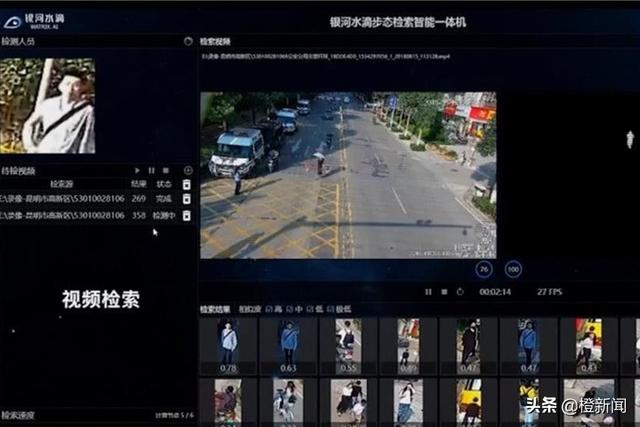This screenshot has width=640, height=427.
Task: Stop the pending video detection queue
Action: tap(166, 170)
